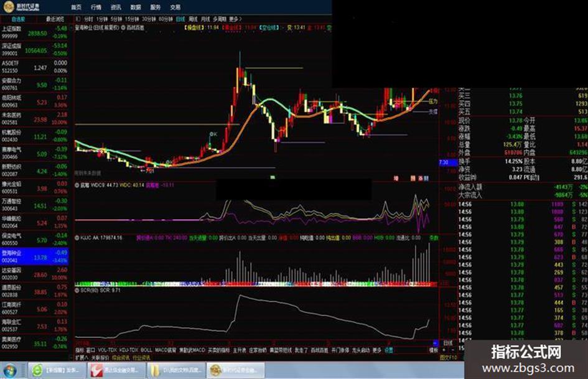Apply the 百战百胜 indicator tab

click(x=319, y=350)
